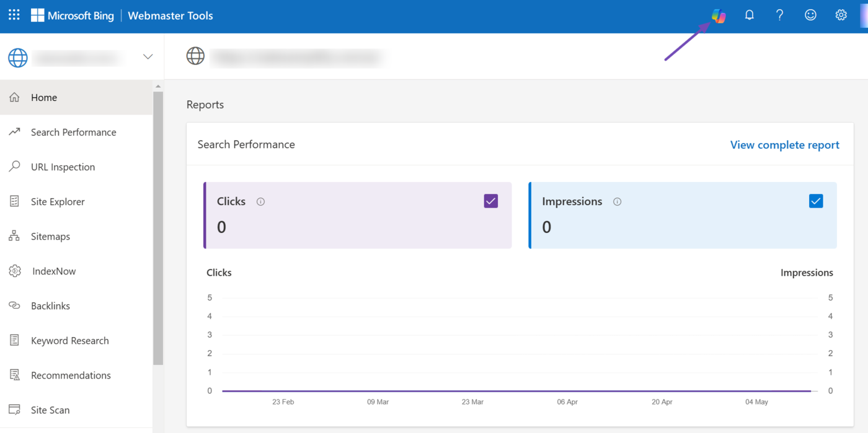Click the Impressions info icon
868x433 pixels.
(617, 202)
